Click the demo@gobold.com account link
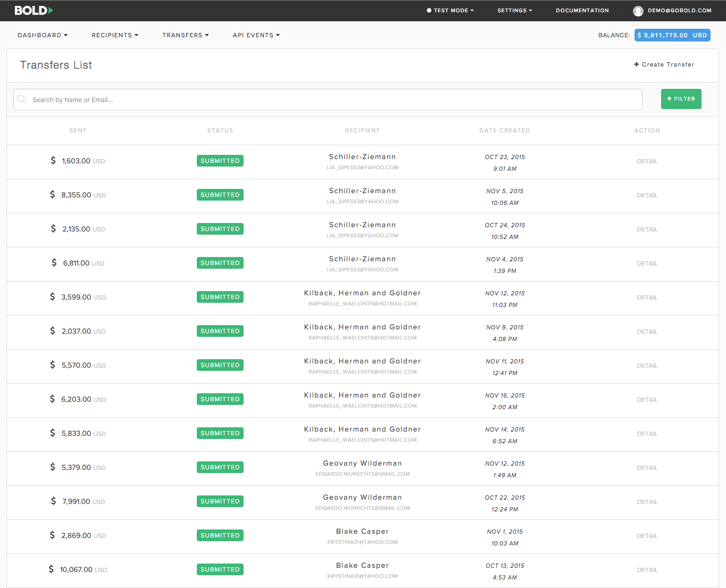 679,10
